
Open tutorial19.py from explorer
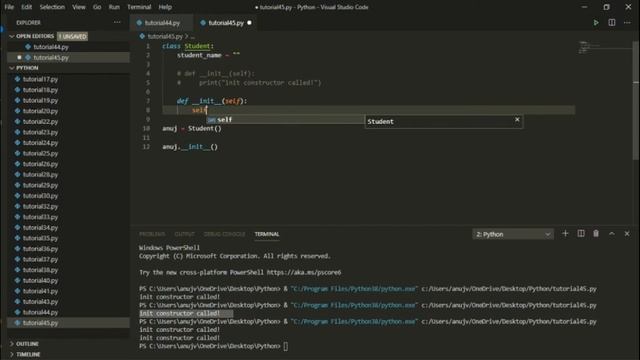[x=40, y=100]
